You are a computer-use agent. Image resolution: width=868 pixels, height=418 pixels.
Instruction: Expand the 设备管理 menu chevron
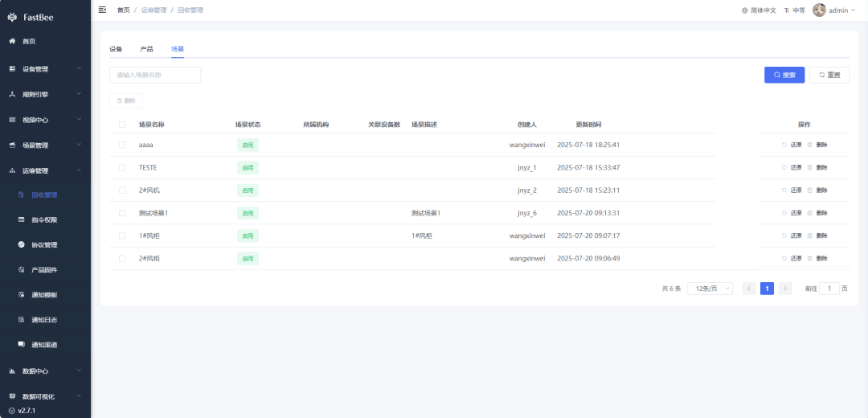click(x=79, y=68)
